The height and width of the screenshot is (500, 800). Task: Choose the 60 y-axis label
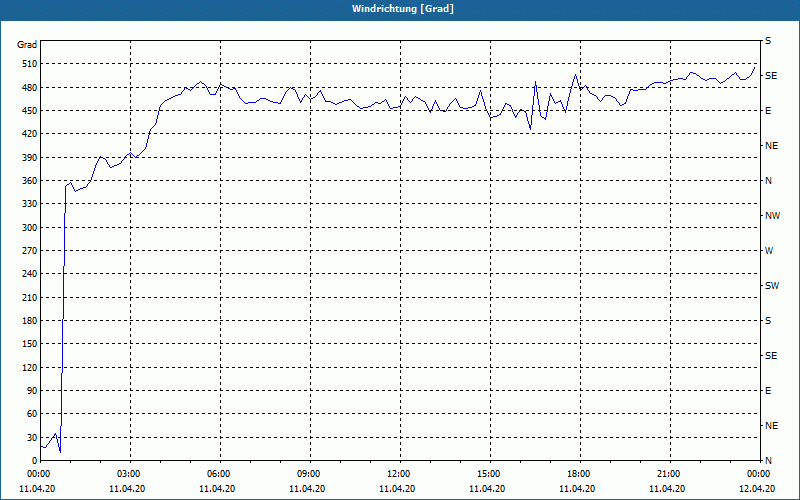pyautogui.click(x=32, y=414)
